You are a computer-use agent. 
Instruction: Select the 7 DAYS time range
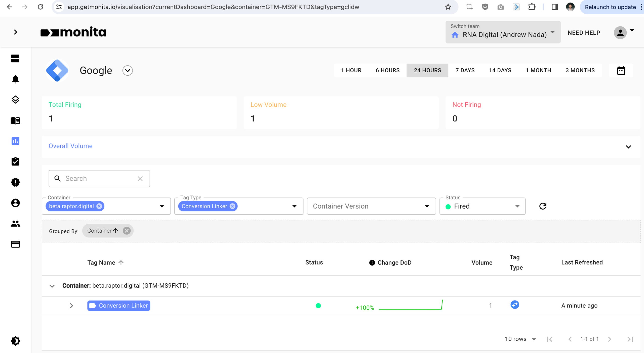[x=465, y=70]
